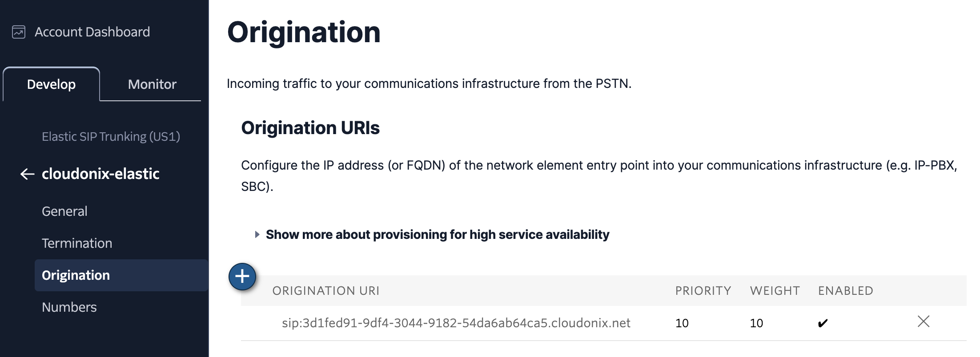Click the ORIGINATION URI column header
The width and height of the screenshot is (980, 357).
(x=326, y=291)
